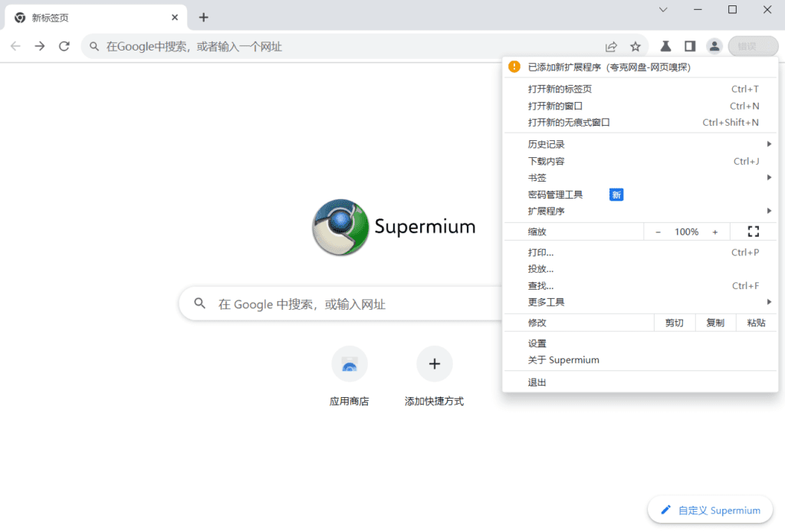Open 设置 from the menu
Viewport: 785px width, 532px height.
(640, 344)
